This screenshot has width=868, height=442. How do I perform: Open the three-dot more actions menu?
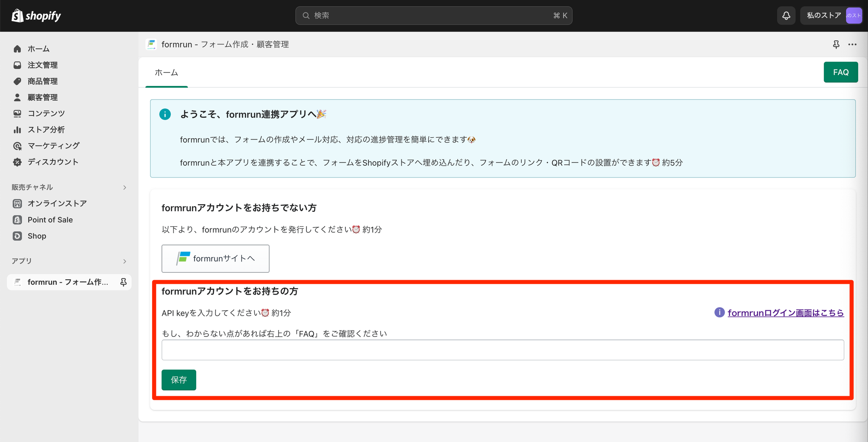[x=852, y=44]
